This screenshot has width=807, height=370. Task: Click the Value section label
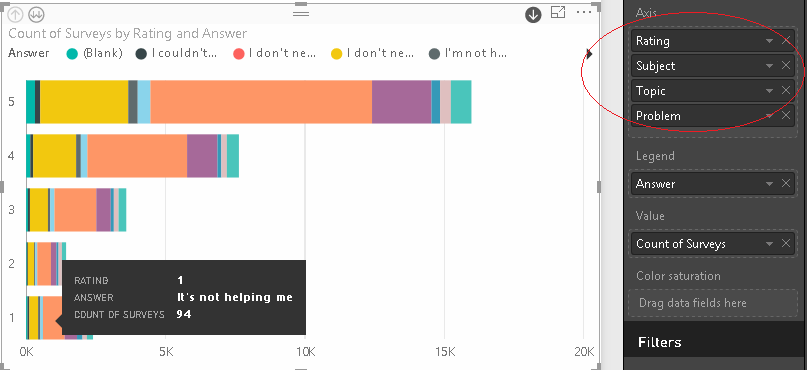click(651, 216)
